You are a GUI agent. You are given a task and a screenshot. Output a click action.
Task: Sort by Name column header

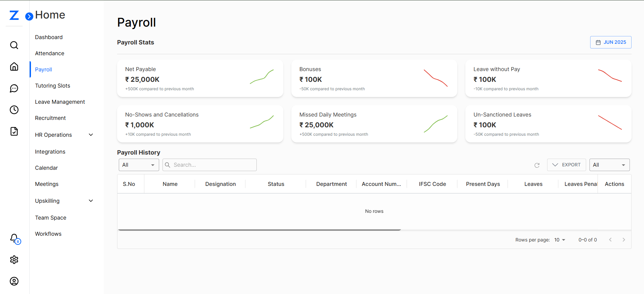[170, 184]
